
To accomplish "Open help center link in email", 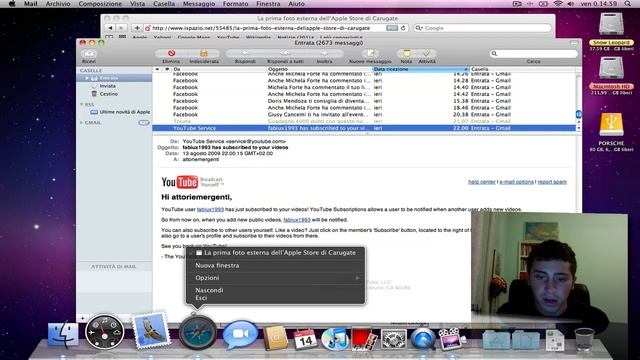I will [481, 182].
